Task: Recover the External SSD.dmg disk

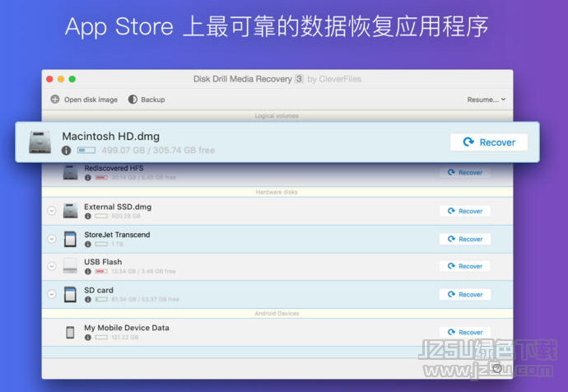Action: pos(465,211)
